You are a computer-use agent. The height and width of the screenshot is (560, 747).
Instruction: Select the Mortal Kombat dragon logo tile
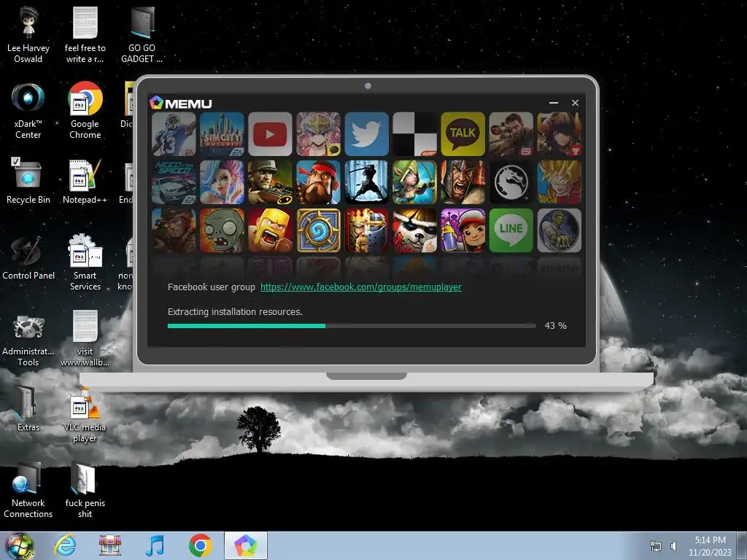pyautogui.click(x=511, y=182)
